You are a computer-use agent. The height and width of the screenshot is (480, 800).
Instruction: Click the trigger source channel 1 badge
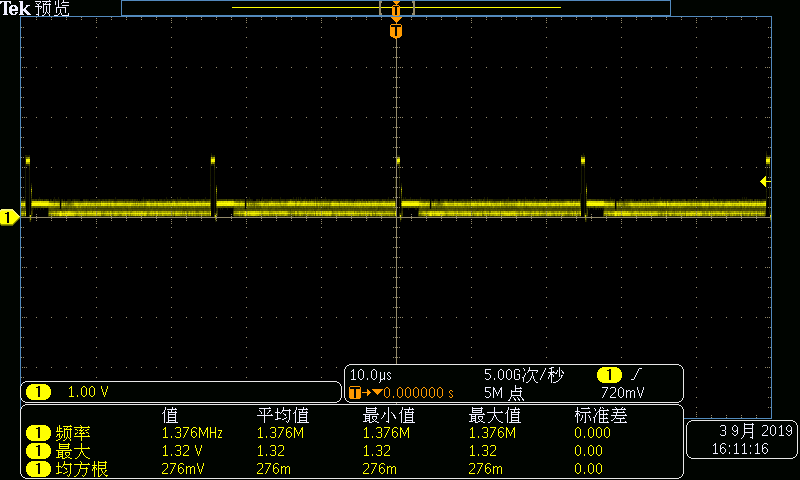click(609, 375)
